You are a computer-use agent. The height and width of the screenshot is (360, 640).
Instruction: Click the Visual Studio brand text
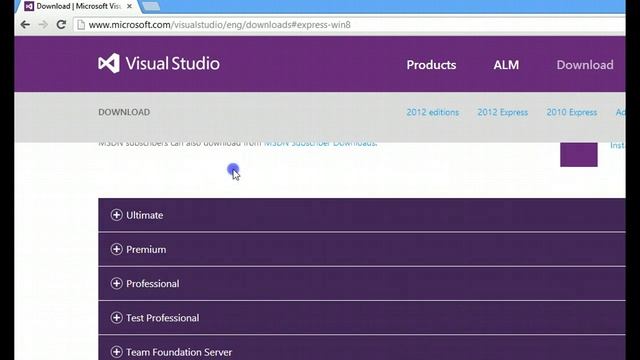[173, 64]
